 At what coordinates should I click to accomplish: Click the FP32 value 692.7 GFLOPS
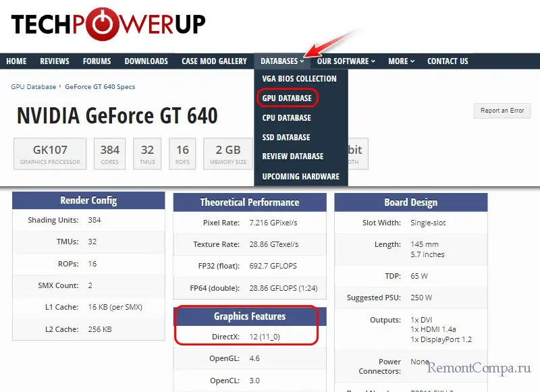pyautogui.click(x=273, y=266)
